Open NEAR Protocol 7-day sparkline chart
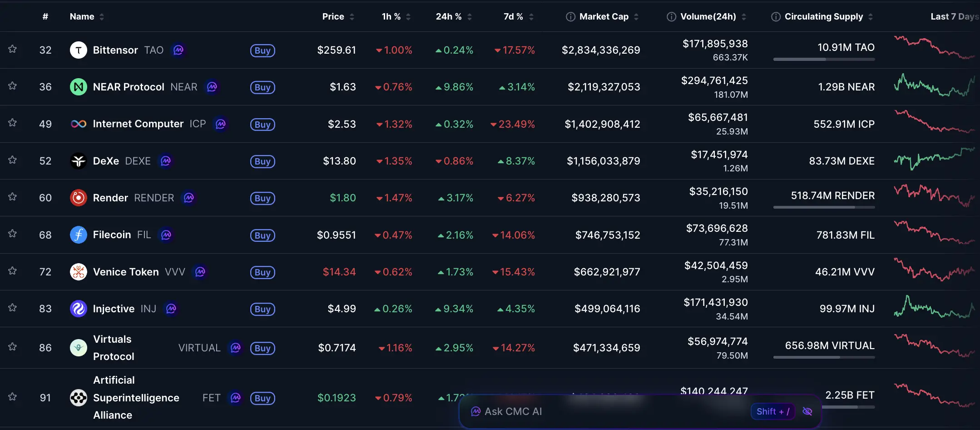Viewport: 980px width, 430px height. pyautogui.click(x=934, y=85)
